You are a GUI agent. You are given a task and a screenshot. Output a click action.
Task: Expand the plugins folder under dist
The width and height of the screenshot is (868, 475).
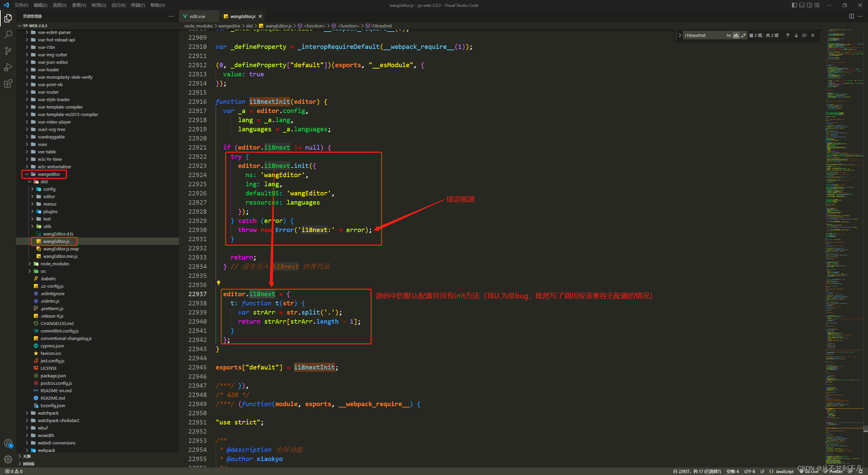coord(50,211)
